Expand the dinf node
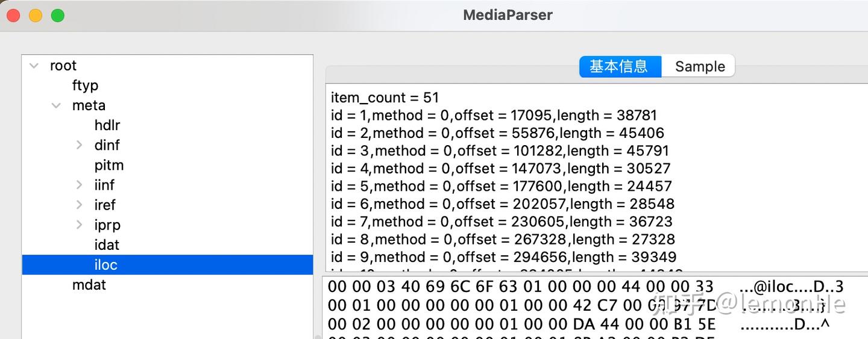Image resolution: width=868 pixels, height=339 pixels. (x=79, y=145)
